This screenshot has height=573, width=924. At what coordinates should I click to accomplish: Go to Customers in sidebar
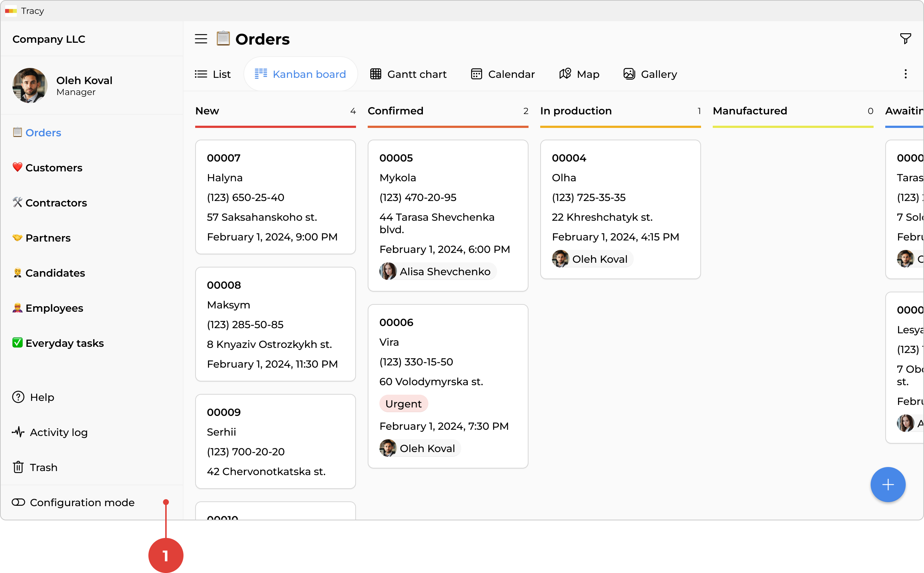coord(53,167)
